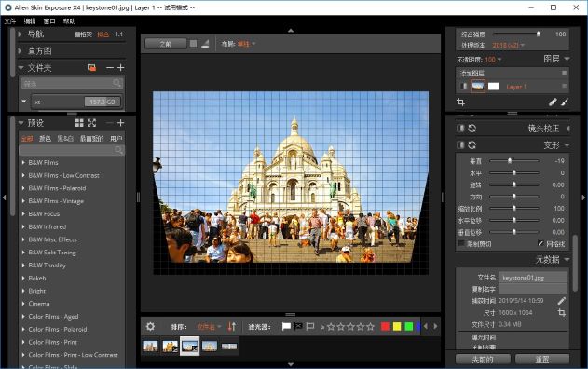Open the 处理版本 process version dropdown
The width and height of the screenshot is (588, 369).
click(x=508, y=46)
